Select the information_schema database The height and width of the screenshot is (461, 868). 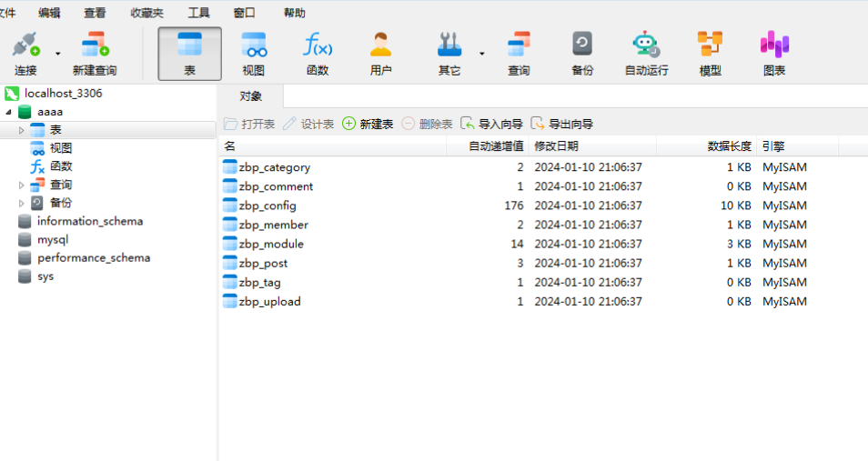pyautogui.click(x=90, y=221)
